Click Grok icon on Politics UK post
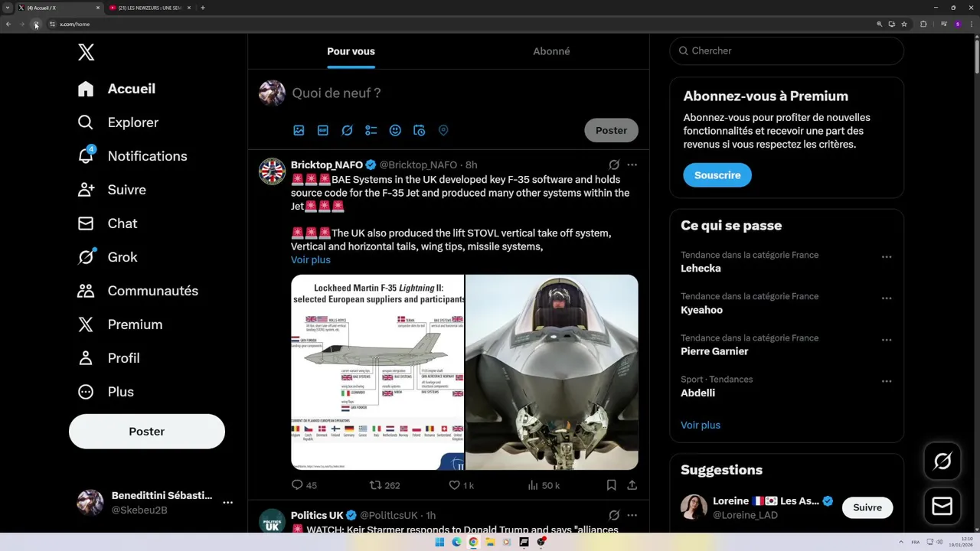Image resolution: width=980 pixels, height=551 pixels. [614, 516]
